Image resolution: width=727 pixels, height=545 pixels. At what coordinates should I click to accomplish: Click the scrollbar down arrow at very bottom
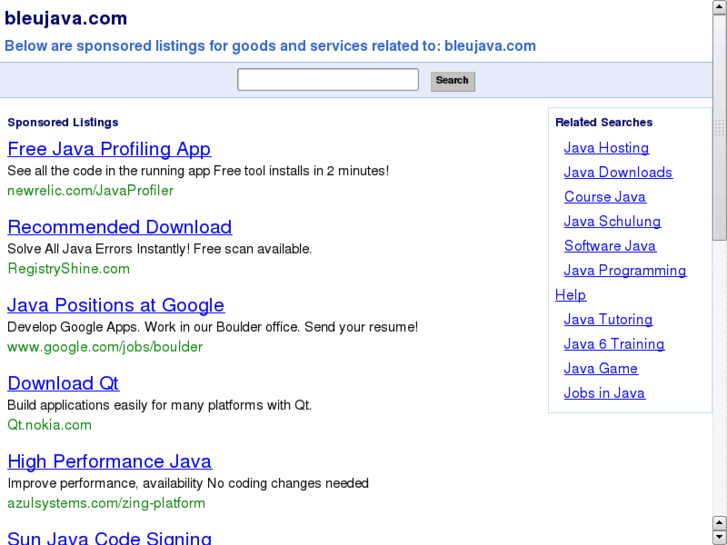(720, 537)
